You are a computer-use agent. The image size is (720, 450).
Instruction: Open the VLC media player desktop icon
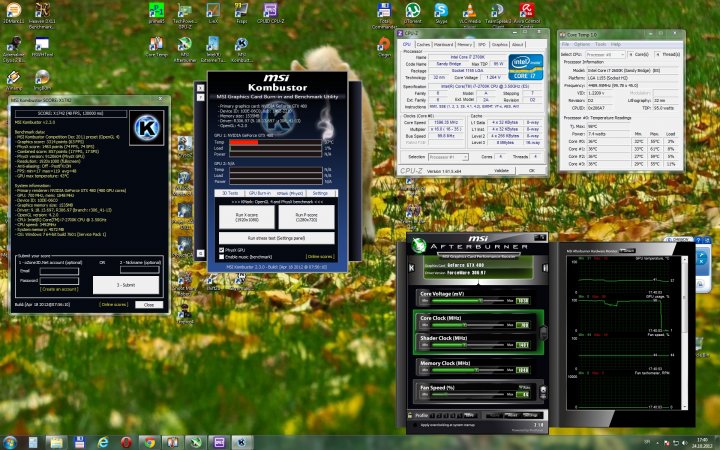[x=469, y=14]
